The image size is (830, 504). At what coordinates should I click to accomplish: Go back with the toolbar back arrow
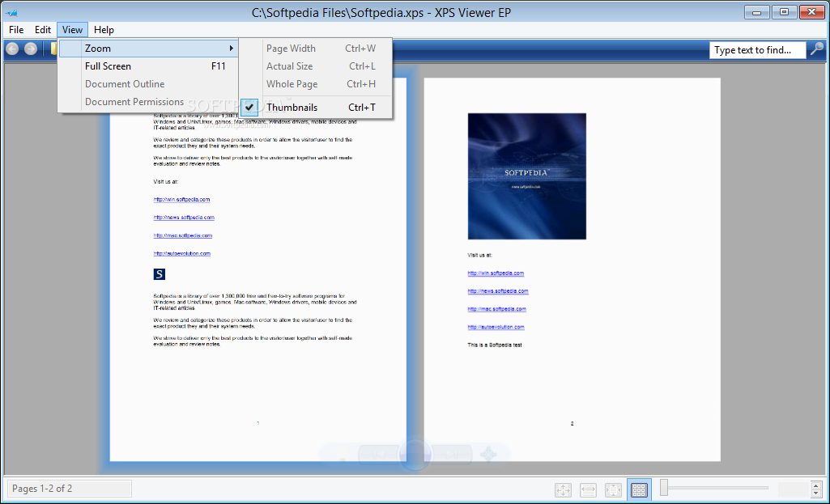point(12,49)
